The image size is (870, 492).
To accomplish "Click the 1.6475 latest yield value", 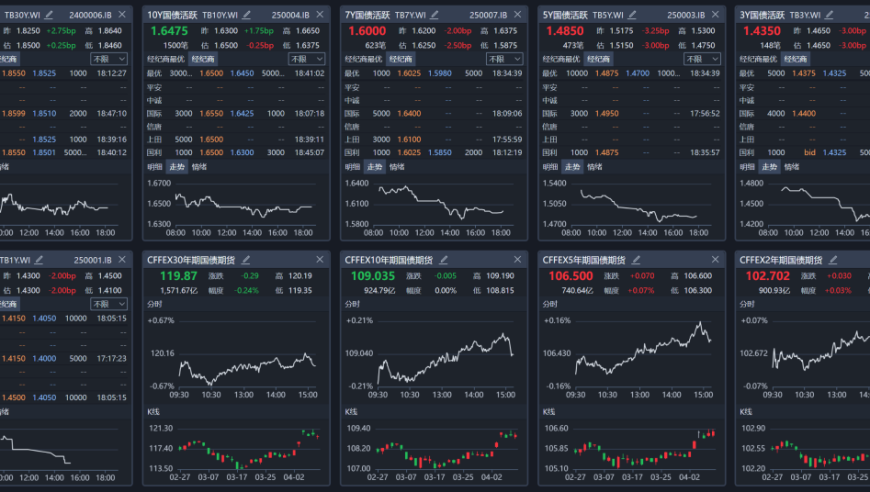I will tap(169, 32).
